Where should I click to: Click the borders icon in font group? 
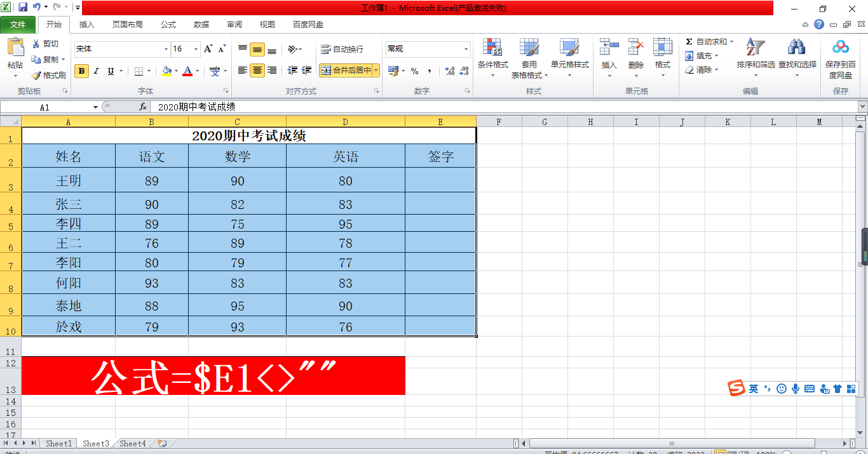point(139,71)
